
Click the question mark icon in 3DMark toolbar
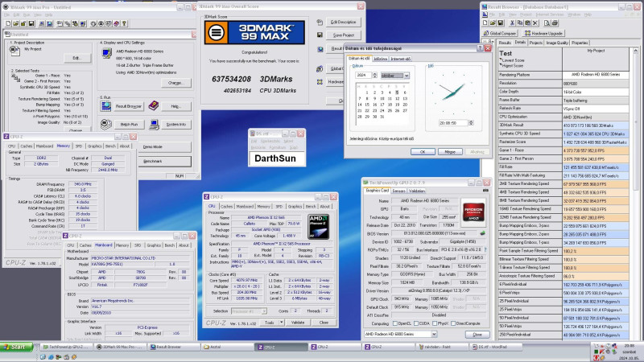point(124,24)
